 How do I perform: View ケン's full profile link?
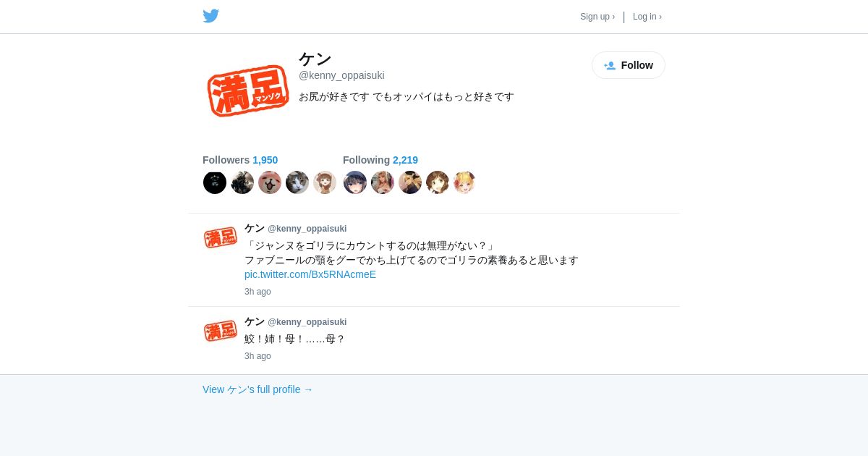(x=258, y=389)
